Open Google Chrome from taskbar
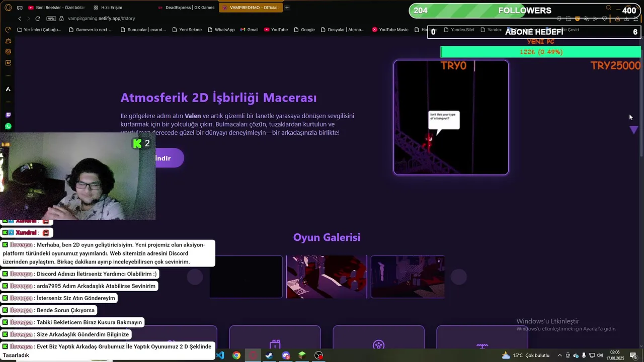Screen dimensions: 644x362 236,355
